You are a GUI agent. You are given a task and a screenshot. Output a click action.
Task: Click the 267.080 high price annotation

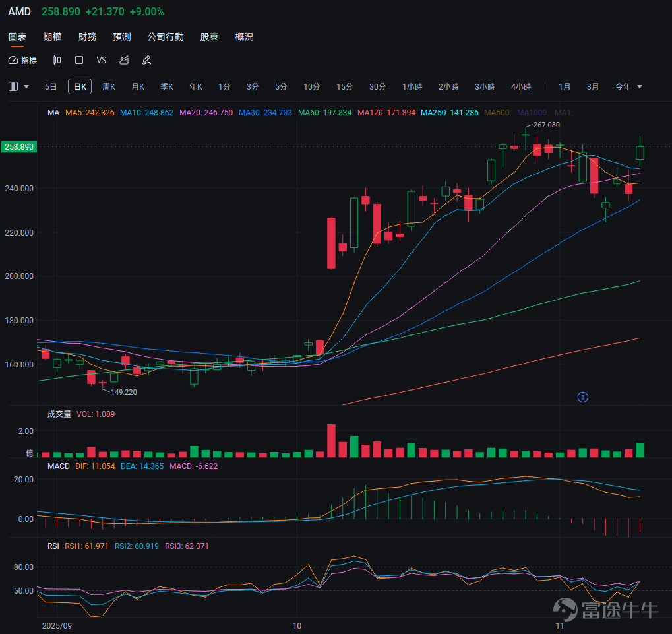point(547,125)
